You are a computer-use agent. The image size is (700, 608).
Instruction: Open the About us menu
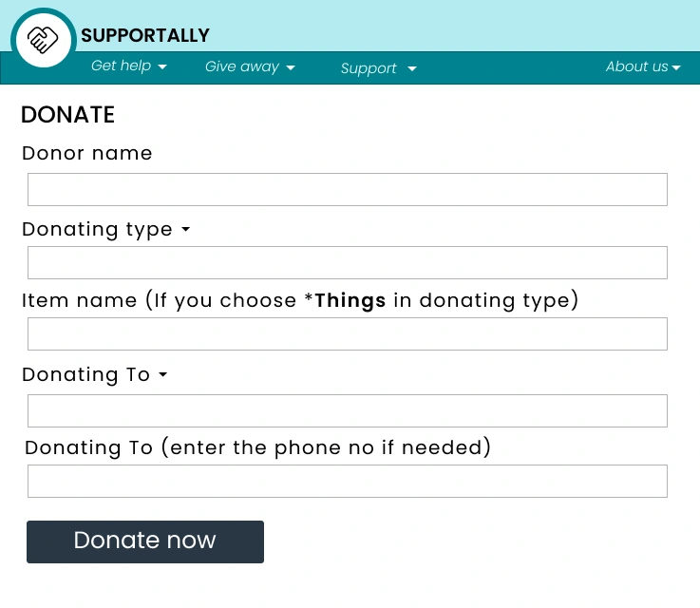[636, 66]
